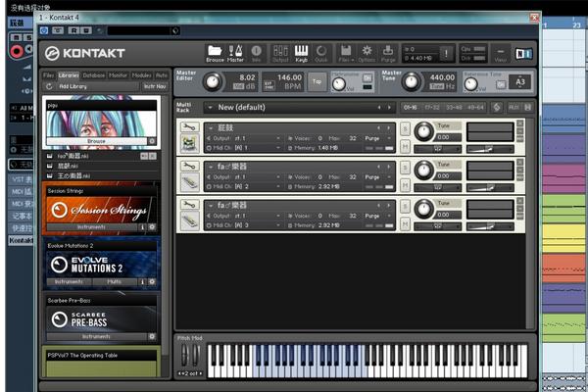Open Output dropdown of Midi Ch 2 instrument
The height and width of the screenshot is (392, 588).
pyautogui.click(x=278, y=177)
